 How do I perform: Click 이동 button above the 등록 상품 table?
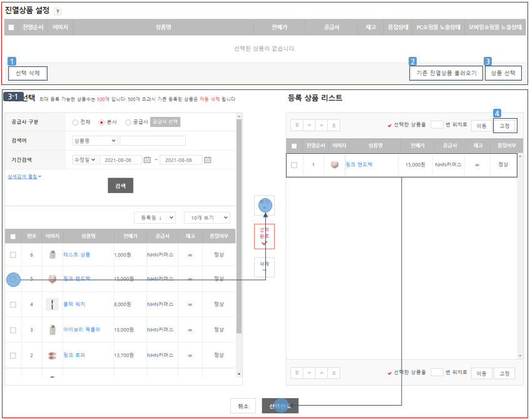point(481,126)
